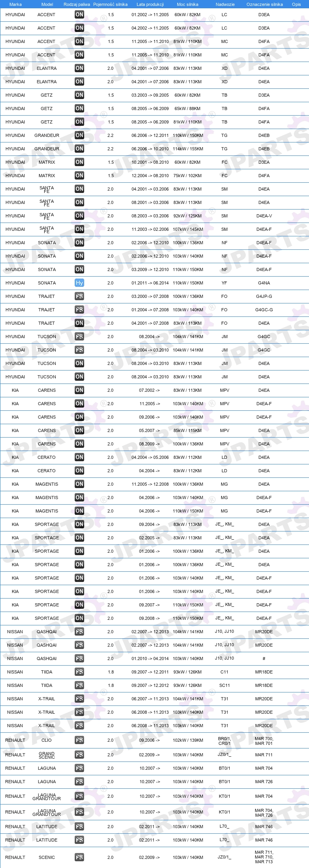The width and height of the screenshot is (309, 868).
Task: Click date 08.2009 -> in Carens row
Action: tap(149, 444)
